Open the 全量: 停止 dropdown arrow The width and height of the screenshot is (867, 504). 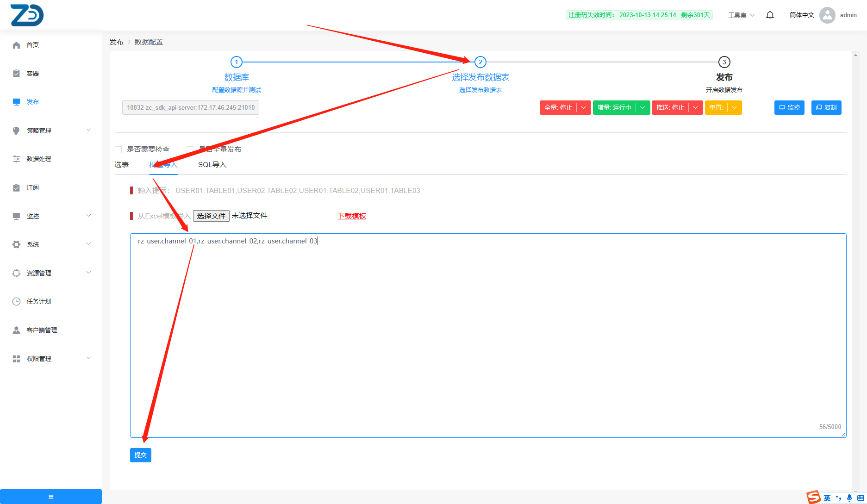584,108
